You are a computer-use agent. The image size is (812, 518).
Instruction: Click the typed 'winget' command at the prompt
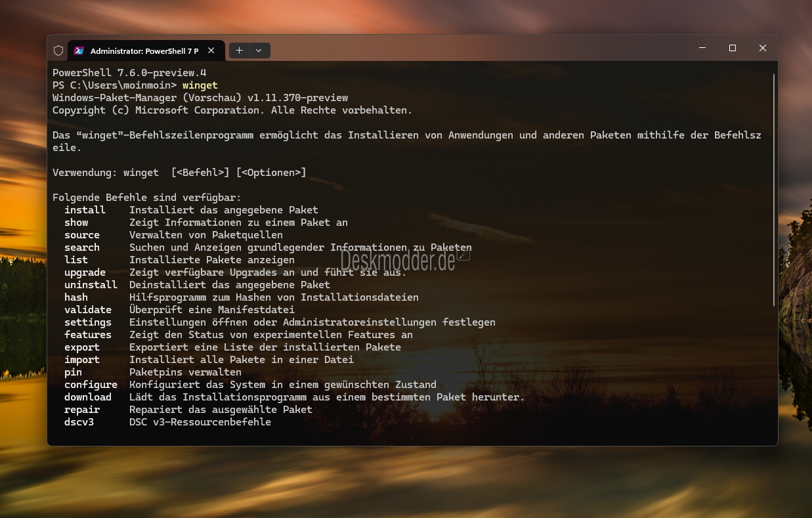pyautogui.click(x=200, y=85)
